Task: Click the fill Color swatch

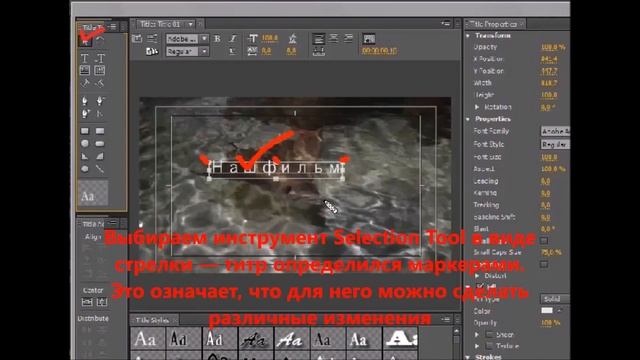Action: click(547, 311)
